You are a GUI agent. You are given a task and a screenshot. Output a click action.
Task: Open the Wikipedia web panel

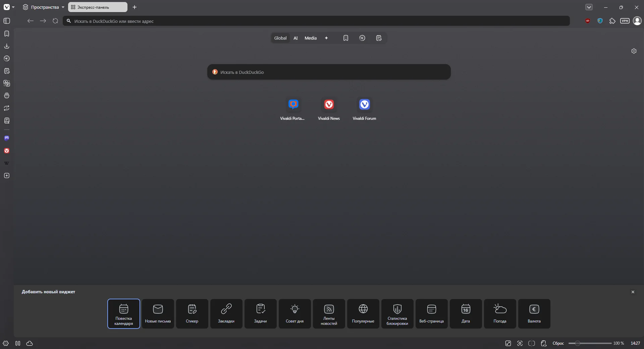pos(7,163)
